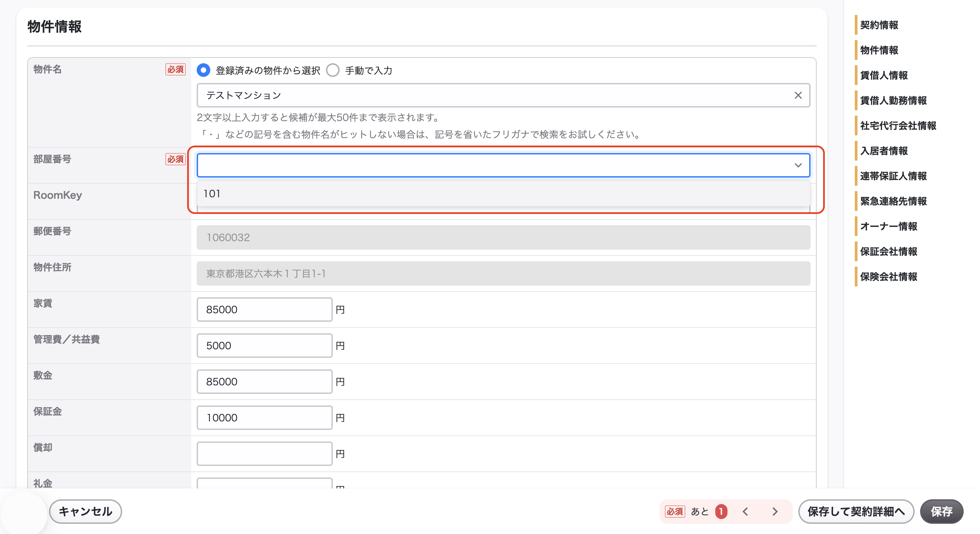Jump to 社宅代行会社情報 section in sidebar

898,126
